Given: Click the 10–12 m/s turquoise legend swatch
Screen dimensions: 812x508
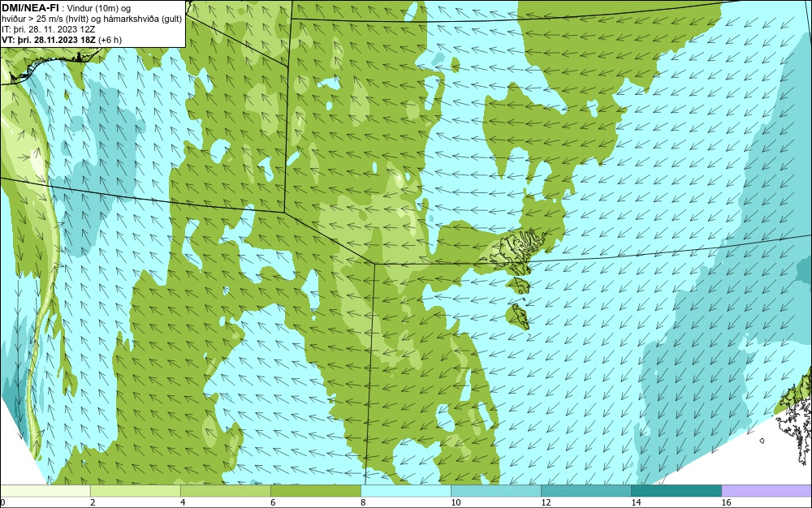Looking at the screenshot, I should [x=496, y=491].
